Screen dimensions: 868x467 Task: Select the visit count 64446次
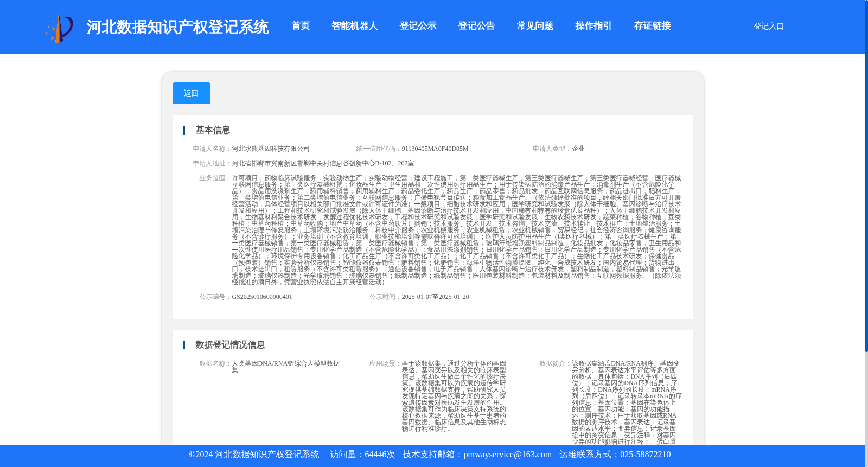tap(380, 455)
